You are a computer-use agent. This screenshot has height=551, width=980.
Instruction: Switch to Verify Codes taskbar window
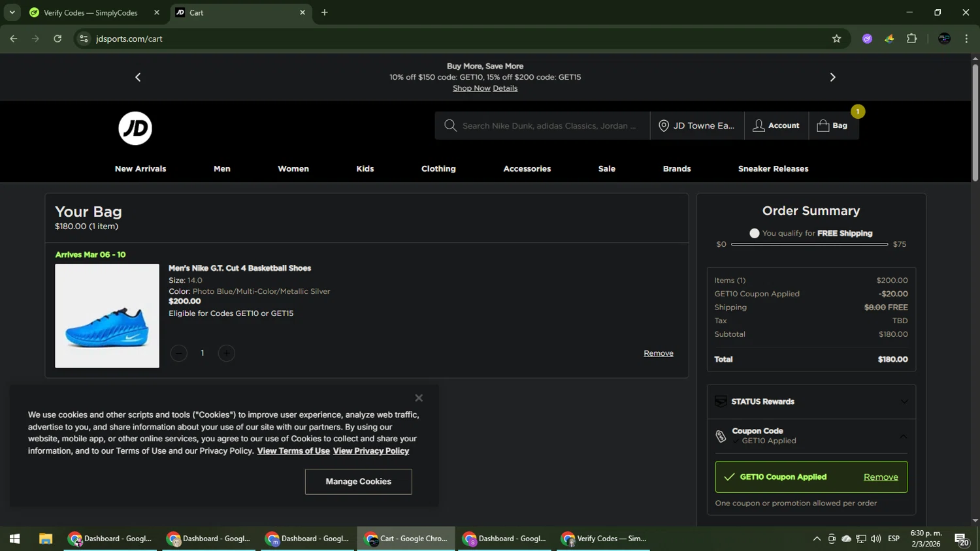click(x=604, y=539)
